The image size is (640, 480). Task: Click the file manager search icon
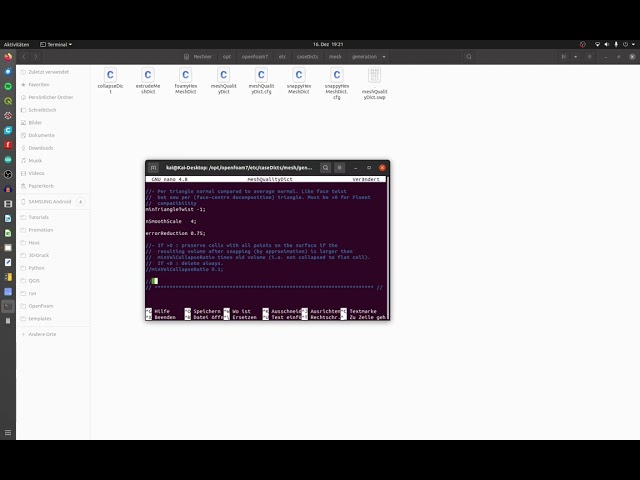[x=469, y=57]
